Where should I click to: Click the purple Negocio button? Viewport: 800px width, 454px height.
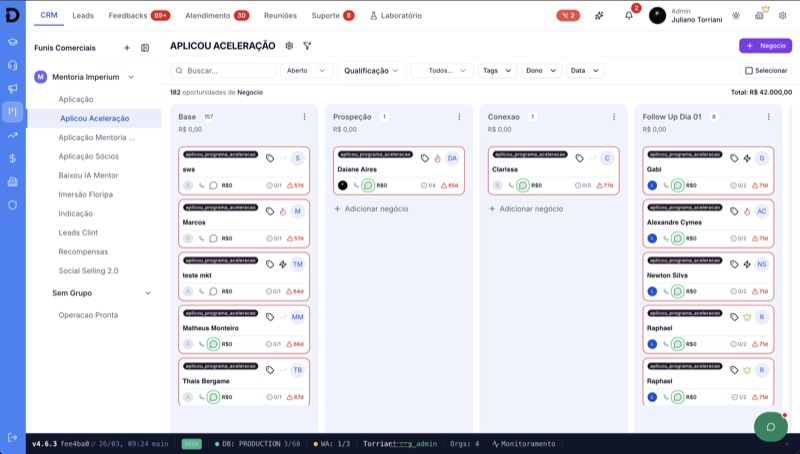tap(765, 46)
